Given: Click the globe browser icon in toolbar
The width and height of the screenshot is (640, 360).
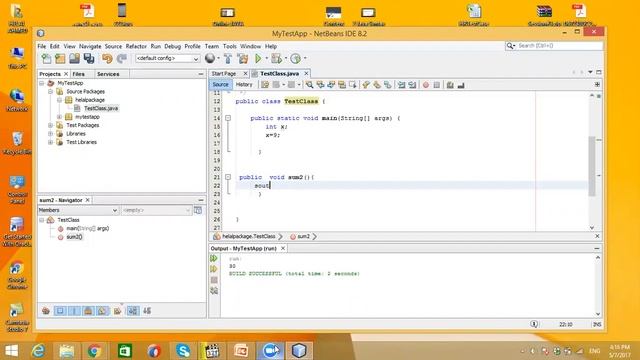Looking at the screenshot, I should coord(210,58).
